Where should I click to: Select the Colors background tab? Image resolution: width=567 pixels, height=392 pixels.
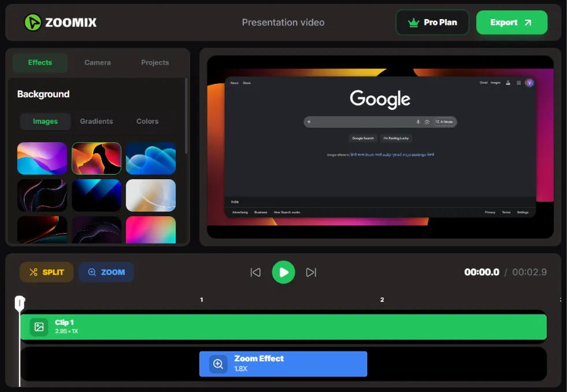pyautogui.click(x=147, y=121)
